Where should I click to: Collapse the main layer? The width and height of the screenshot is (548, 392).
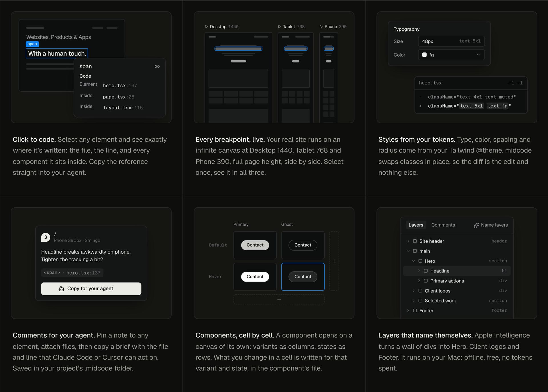point(408,251)
